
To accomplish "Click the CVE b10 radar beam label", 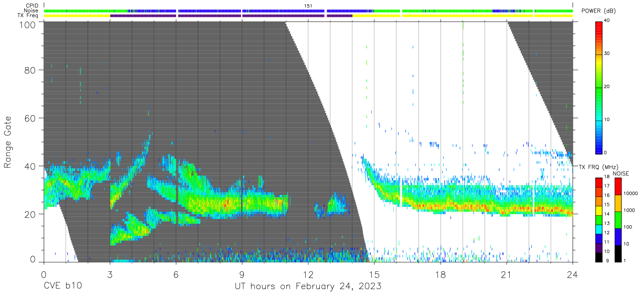I will pos(62,287).
